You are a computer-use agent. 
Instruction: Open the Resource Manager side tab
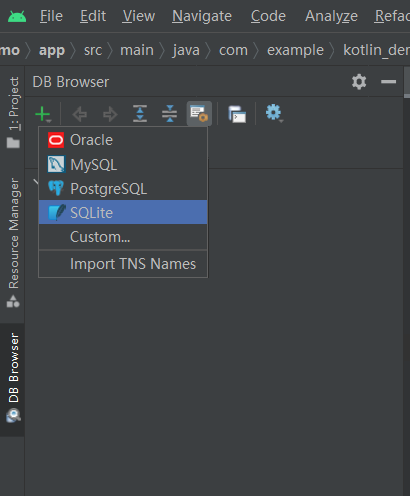point(13,243)
